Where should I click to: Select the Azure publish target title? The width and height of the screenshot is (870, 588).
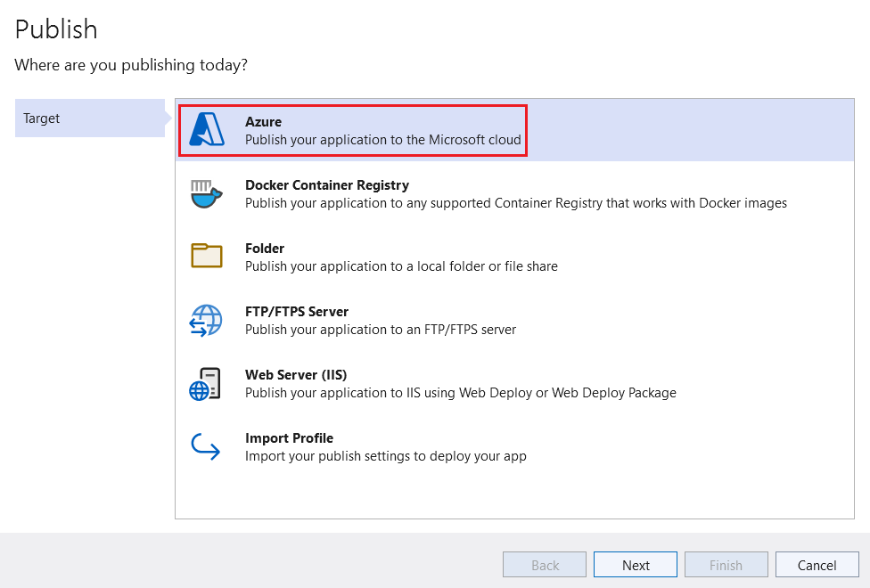click(x=263, y=122)
